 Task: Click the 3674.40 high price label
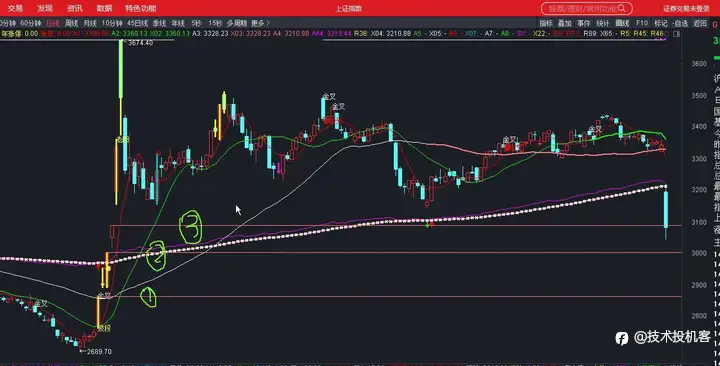click(x=140, y=43)
